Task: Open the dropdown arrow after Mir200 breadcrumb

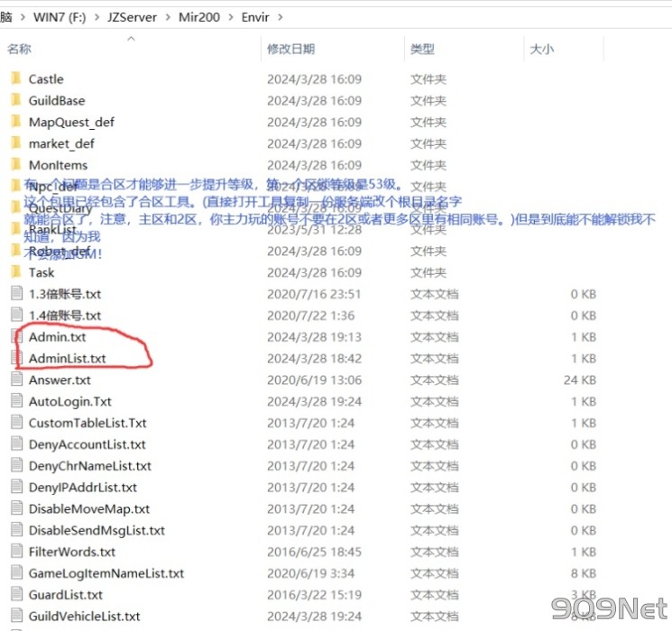Action: [230, 17]
